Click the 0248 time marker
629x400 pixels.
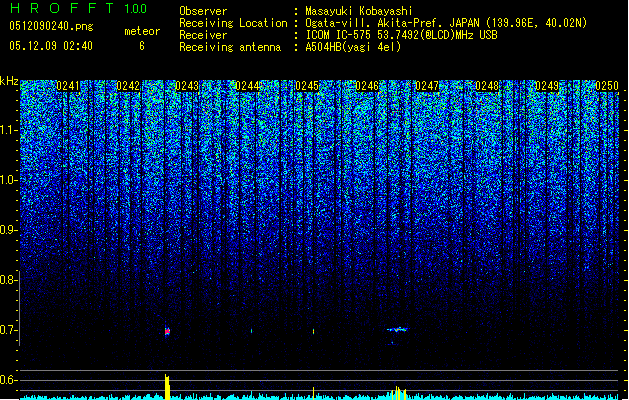pyautogui.click(x=487, y=86)
